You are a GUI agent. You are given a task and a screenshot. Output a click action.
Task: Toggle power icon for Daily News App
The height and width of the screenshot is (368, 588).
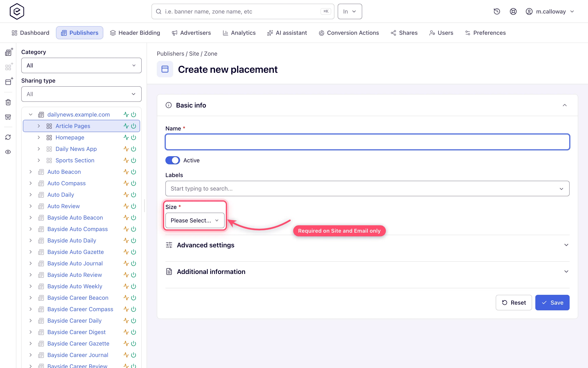134,149
